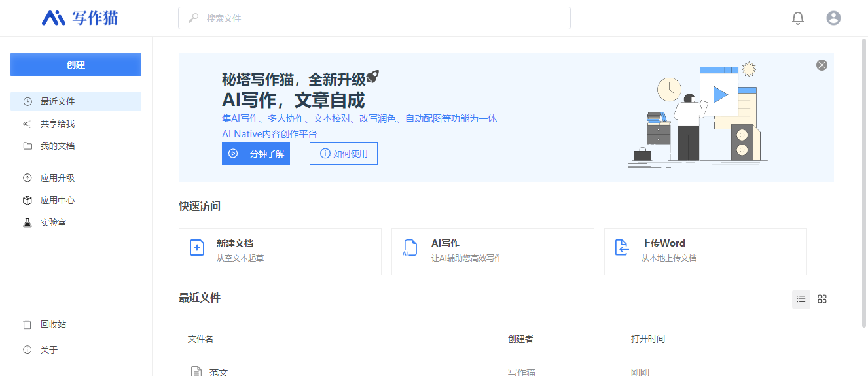
Task: Open the 上传Word card
Action: [706, 252]
